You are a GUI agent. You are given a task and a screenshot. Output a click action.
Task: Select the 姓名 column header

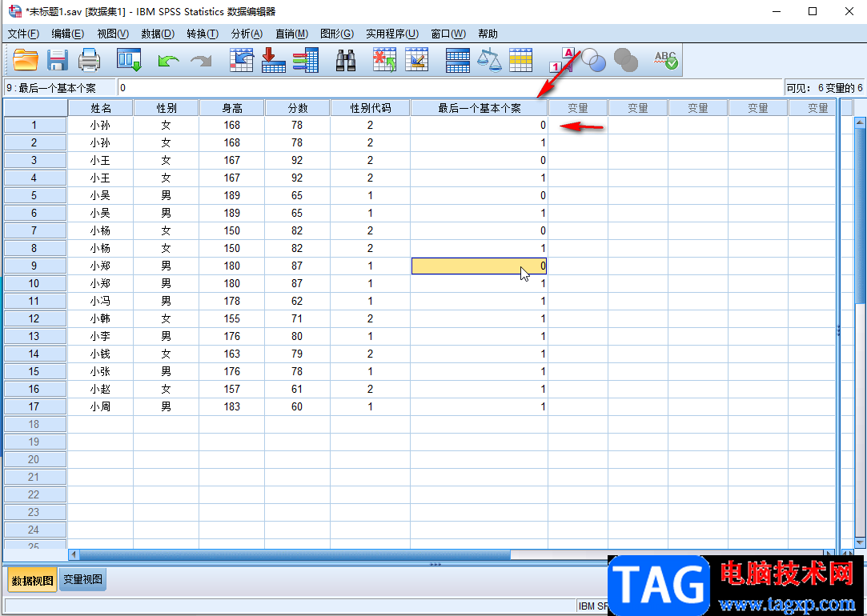coord(100,108)
